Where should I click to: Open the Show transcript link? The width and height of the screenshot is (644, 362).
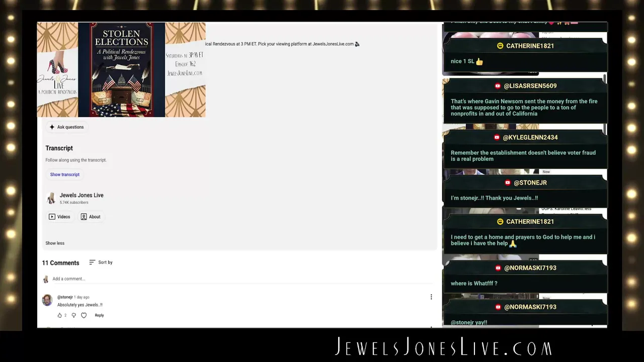65,174
